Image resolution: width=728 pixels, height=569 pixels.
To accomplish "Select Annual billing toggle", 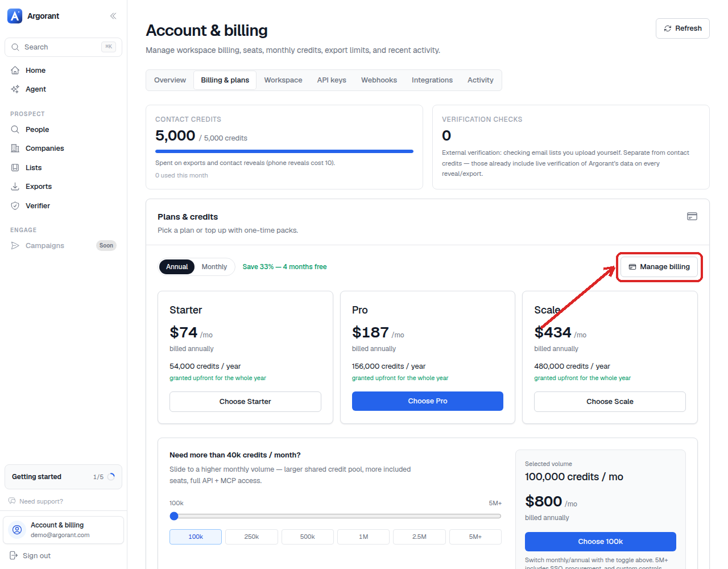I will (177, 267).
